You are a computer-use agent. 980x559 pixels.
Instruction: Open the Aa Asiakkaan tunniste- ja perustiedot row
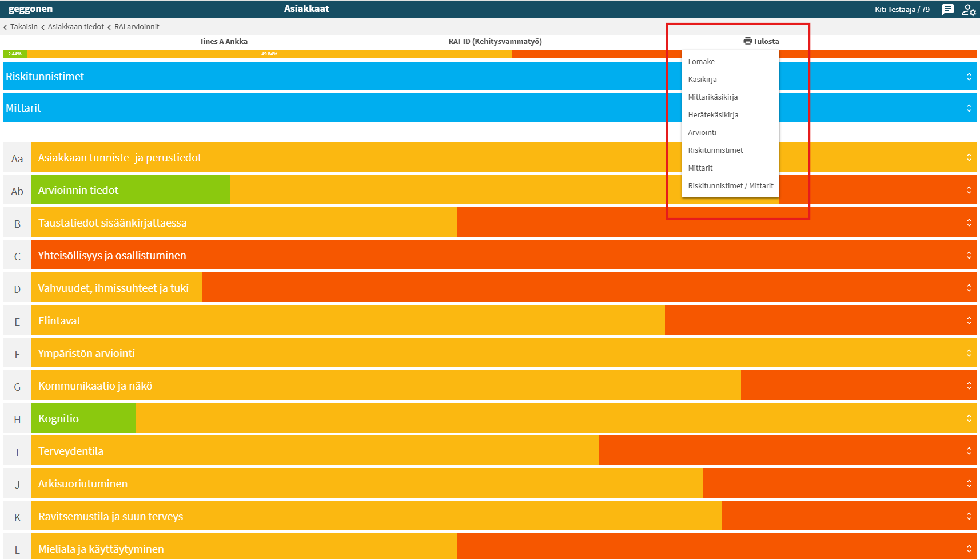[x=490, y=157]
